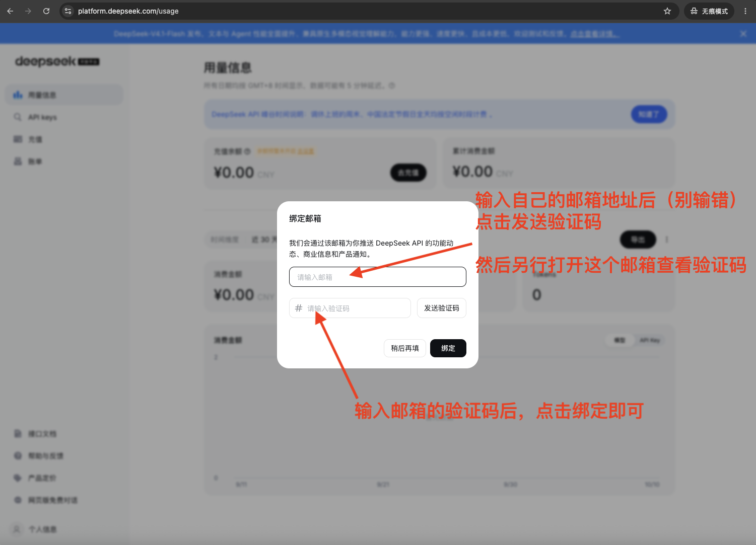Click the 请输入验证码 code field
Image resolution: width=756 pixels, height=545 pixels.
point(350,308)
